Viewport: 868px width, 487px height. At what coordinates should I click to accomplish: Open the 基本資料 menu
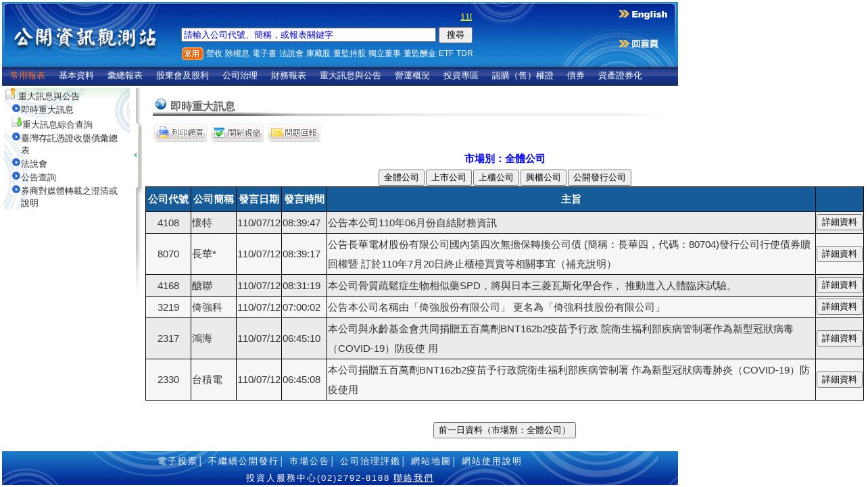click(76, 76)
